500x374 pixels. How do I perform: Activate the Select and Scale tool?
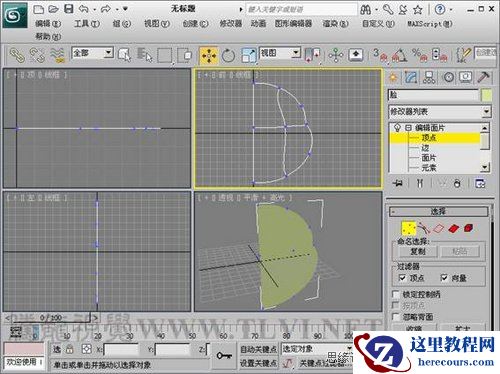click(x=249, y=56)
